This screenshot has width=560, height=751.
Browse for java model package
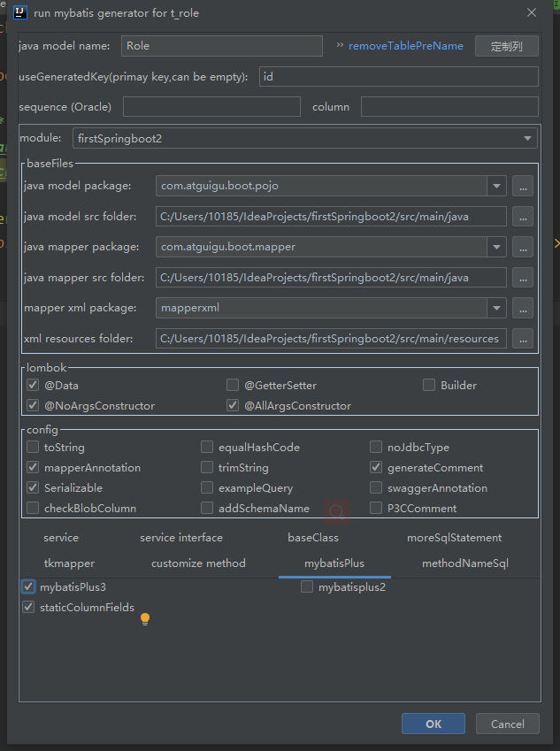(523, 186)
